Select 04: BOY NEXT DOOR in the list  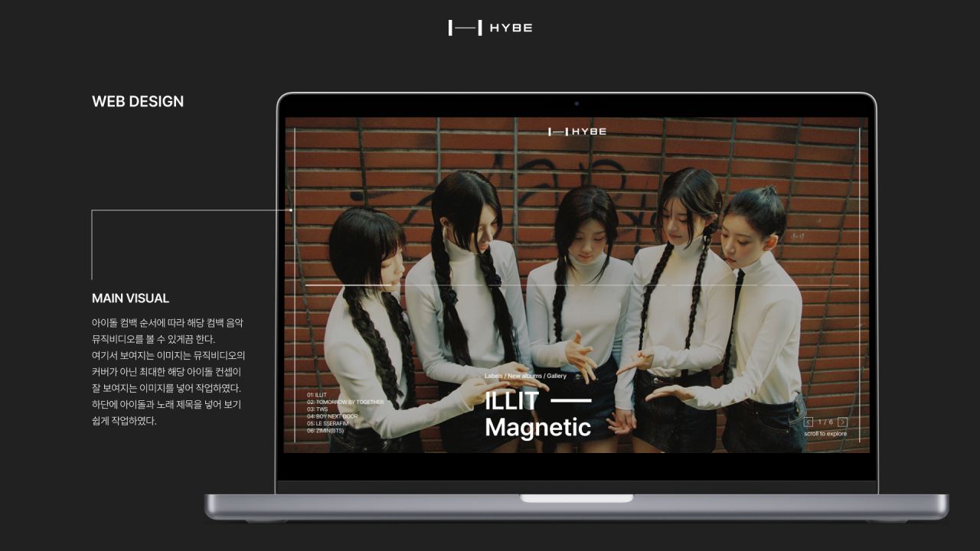click(332, 416)
